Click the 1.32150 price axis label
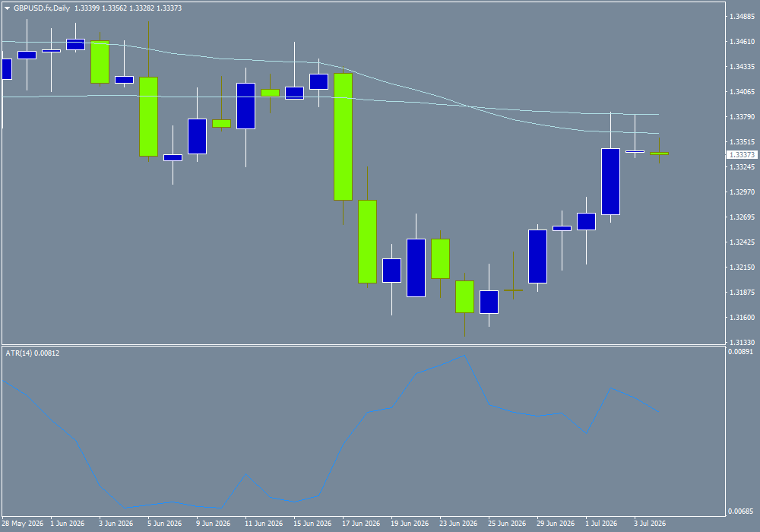The width and height of the screenshot is (760, 532). (x=742, y=268)
